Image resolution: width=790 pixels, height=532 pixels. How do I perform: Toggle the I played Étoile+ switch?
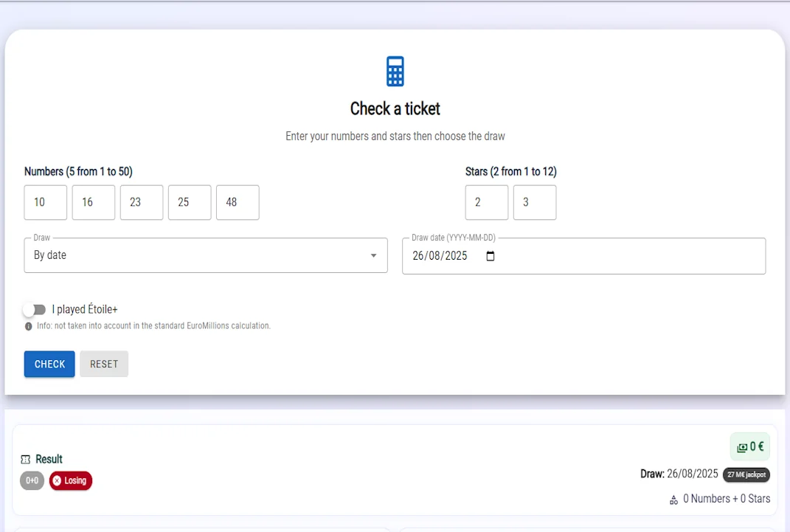click(35, 309)
